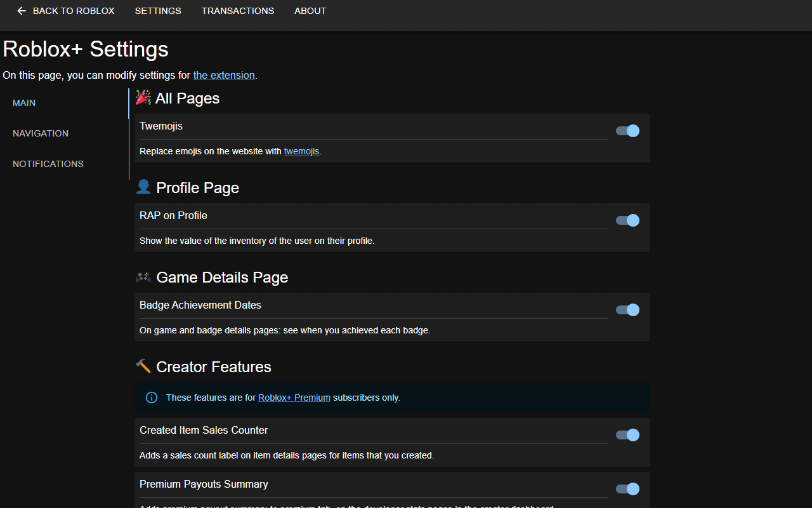Click the hammer emoji by Creator Features
The width and height of the screenshot is (812, 508).
coord(143,366)
